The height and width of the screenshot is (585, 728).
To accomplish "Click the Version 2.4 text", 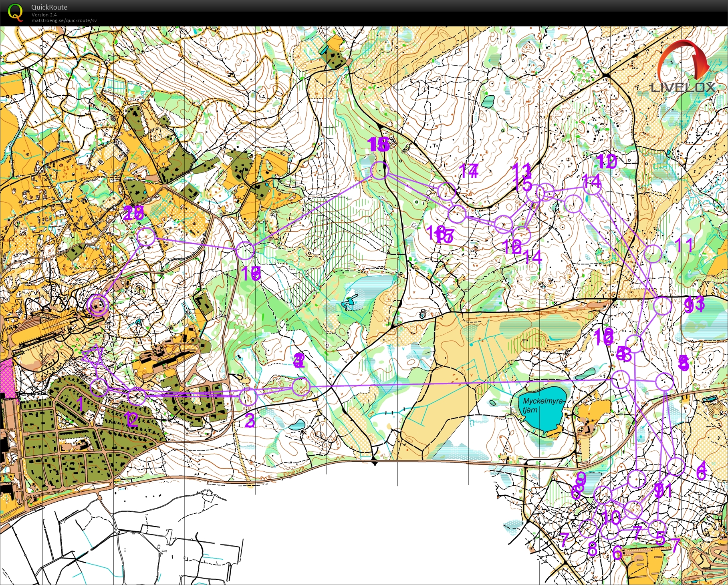I will pos(44,15).
